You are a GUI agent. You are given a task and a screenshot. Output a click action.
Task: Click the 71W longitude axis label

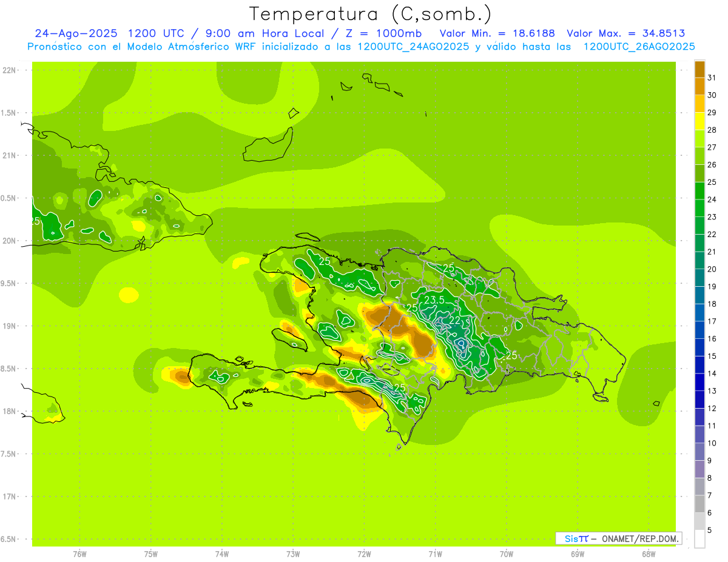point(435,554)
